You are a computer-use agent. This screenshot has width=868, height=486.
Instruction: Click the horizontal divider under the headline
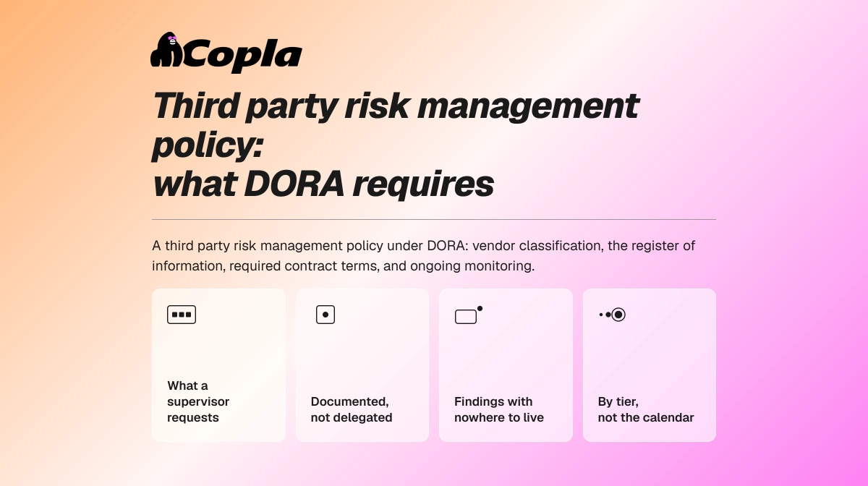(434, 219)
